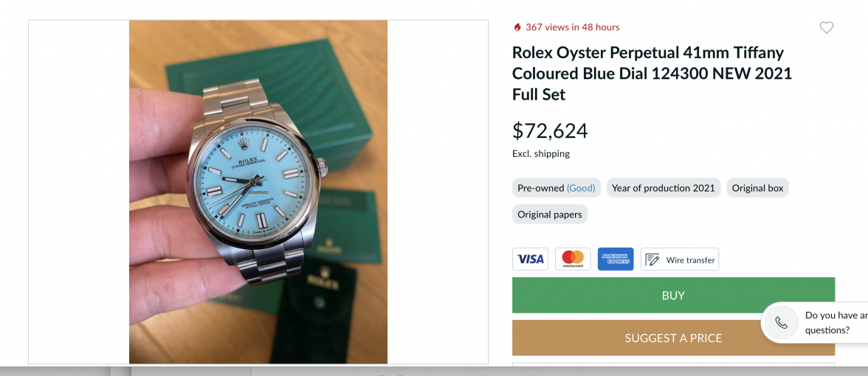Click the Original box tag
This screenshot has height=376, width=868.
tap(757, 188)
